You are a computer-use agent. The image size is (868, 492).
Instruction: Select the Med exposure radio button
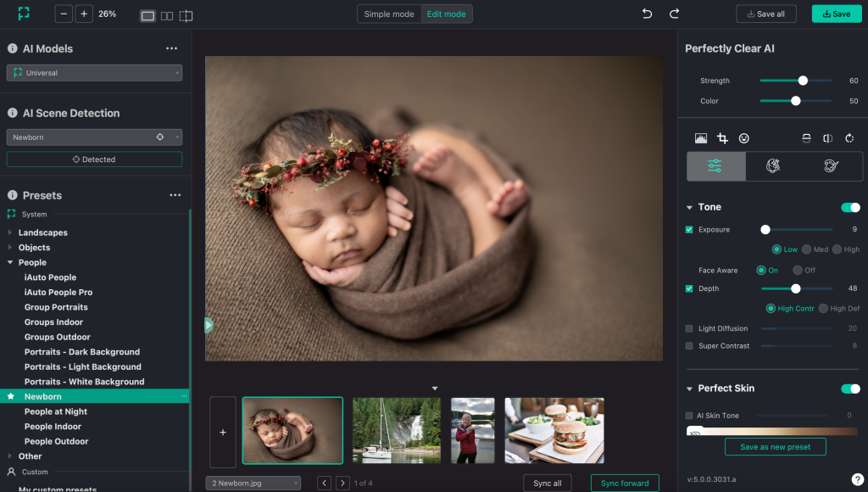807,249
